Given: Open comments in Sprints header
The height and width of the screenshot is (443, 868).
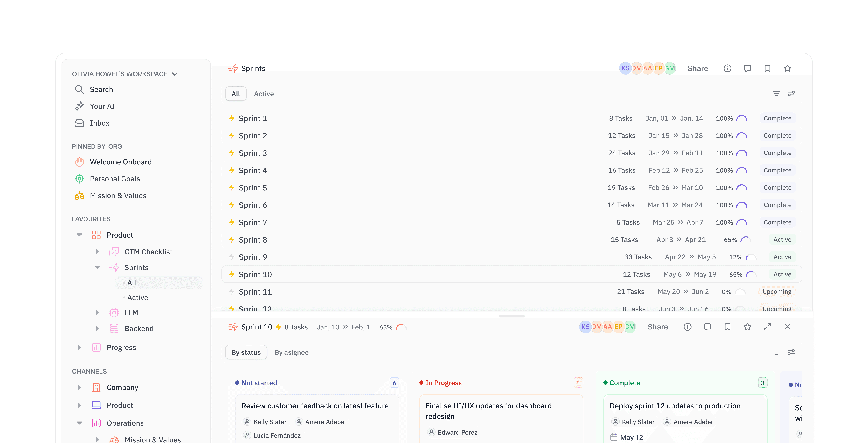Looking at the screenshot, I should coord(747,68).
